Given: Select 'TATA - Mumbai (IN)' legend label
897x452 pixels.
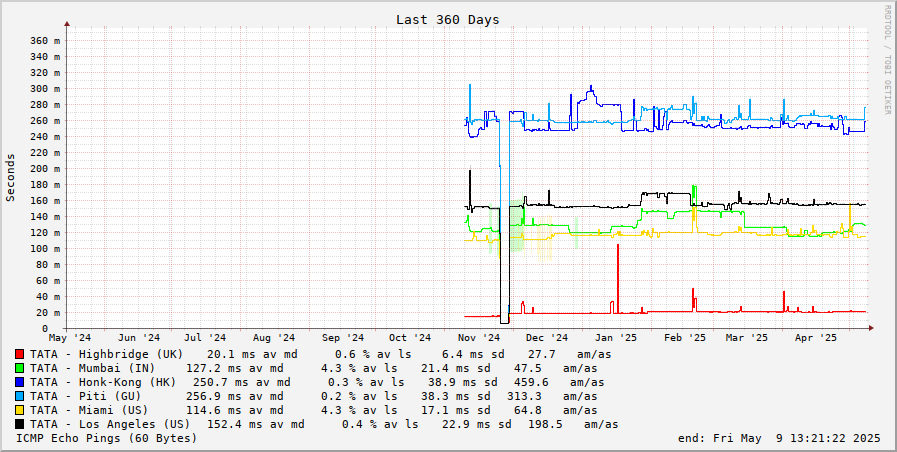Looking at the screenshot, I should 93,368.
